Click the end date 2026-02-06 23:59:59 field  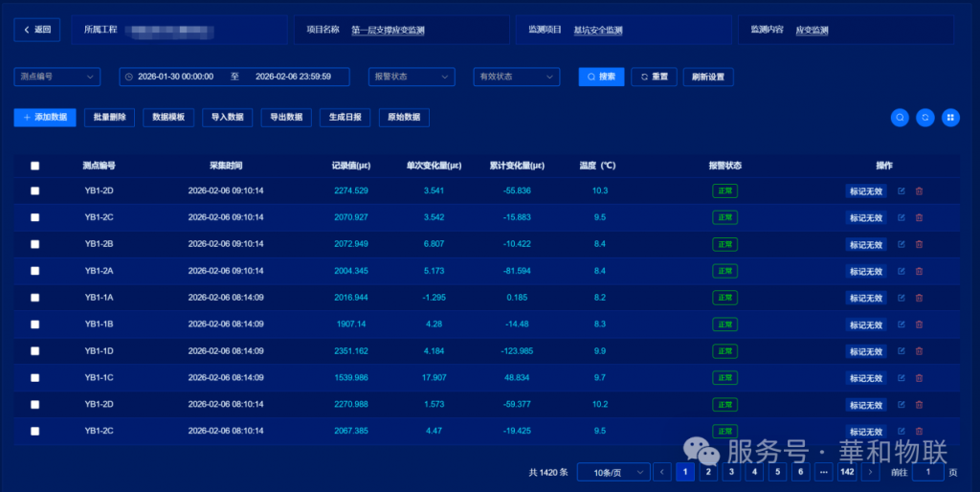point(293,77)
